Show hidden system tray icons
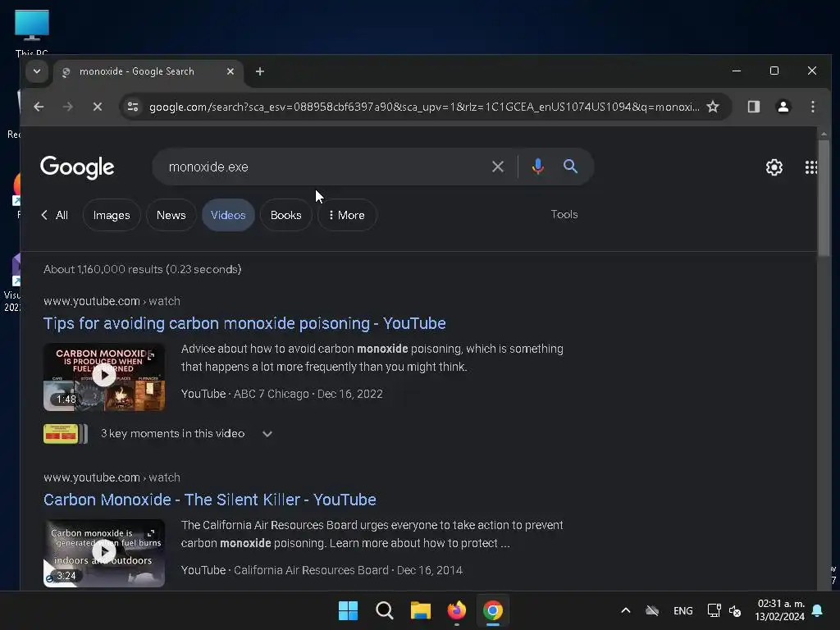840x630 pixels. pos(625,610)
